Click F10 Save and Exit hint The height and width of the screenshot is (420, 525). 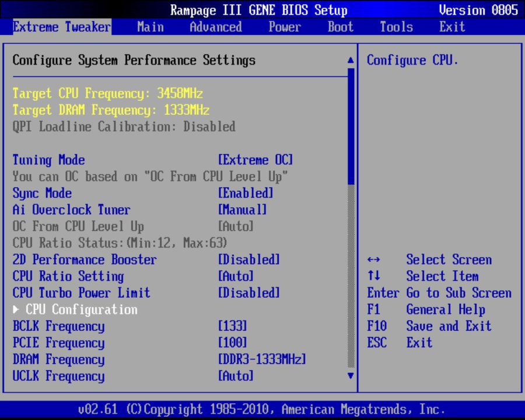point(429,326)
